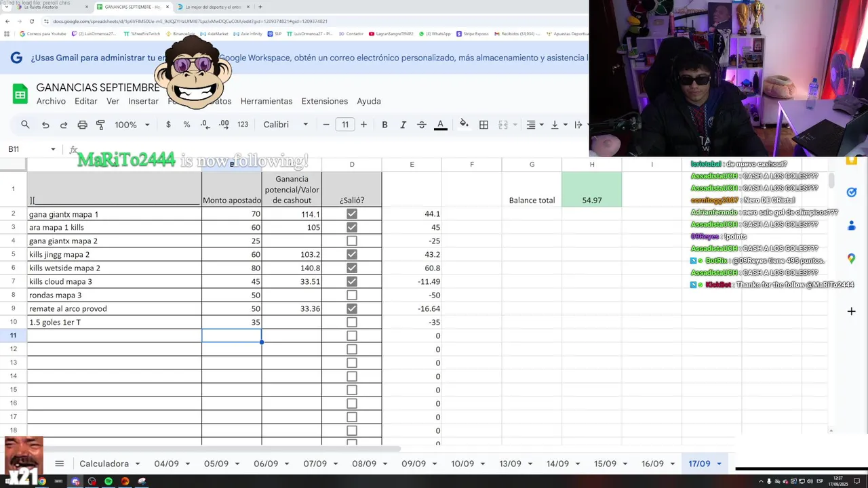This screenshot has height=488, width=868.
Task: Activate the paint format tool
Action: pos(100,125)
